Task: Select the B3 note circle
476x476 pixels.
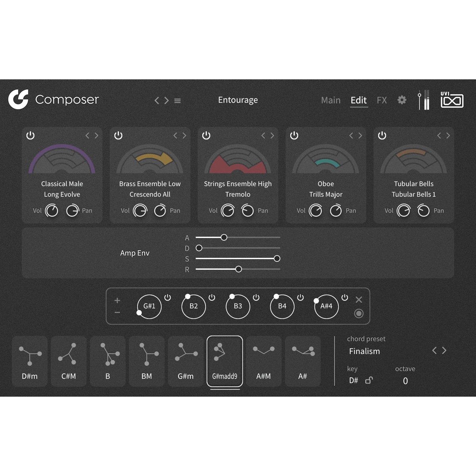Action: [x=238, y=306]
